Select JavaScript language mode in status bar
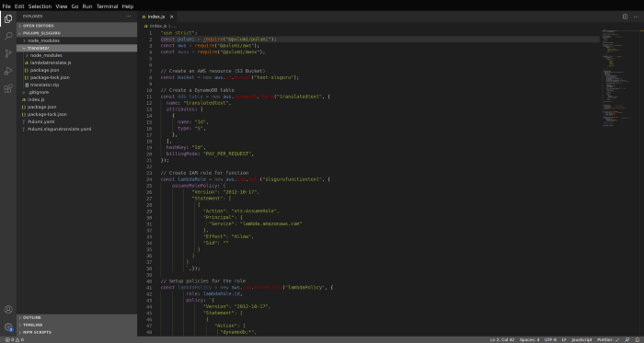The image size is (644, 343). pyautogui.click(x=581, y=339)
